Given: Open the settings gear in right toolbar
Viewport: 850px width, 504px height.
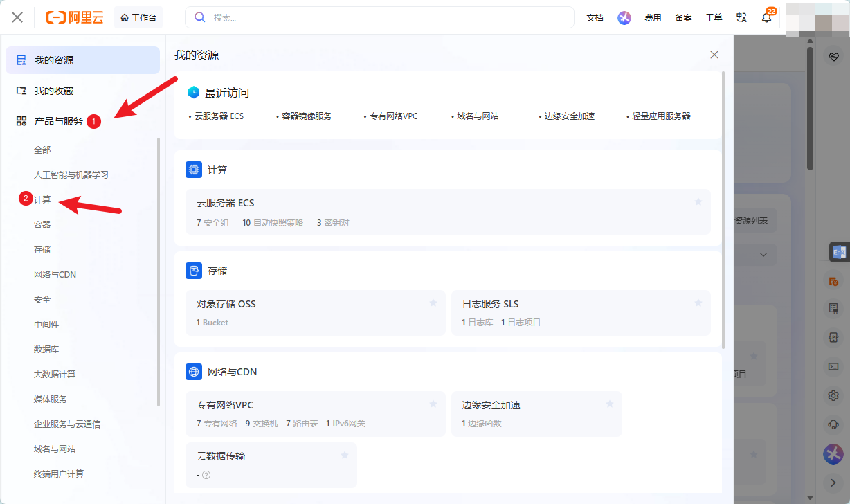Looking at the screenshot, I should click(833, 395).
